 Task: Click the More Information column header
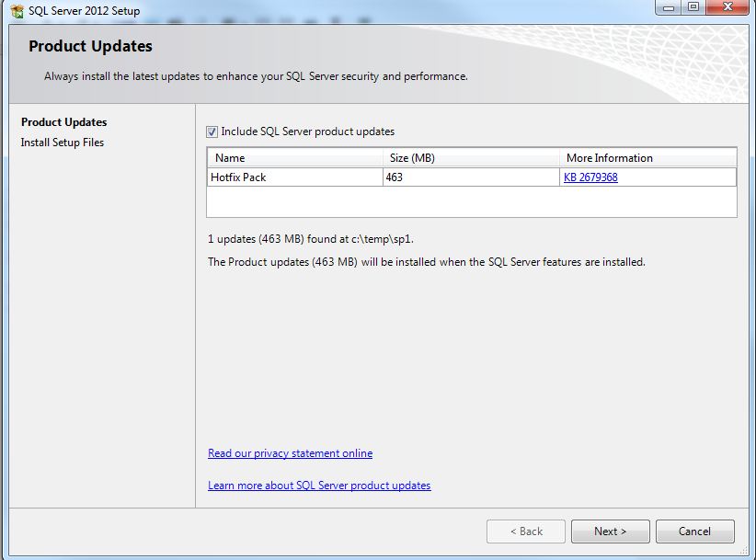648,158
